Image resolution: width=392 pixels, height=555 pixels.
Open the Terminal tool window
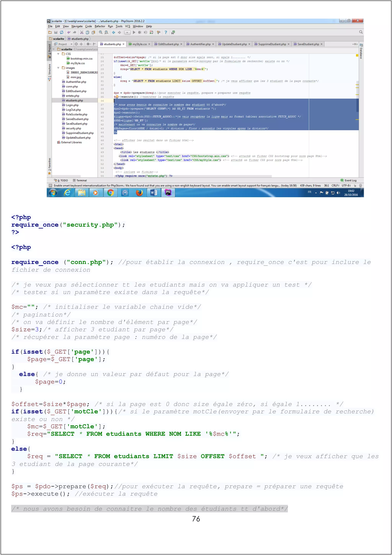(x=80, y=181)
